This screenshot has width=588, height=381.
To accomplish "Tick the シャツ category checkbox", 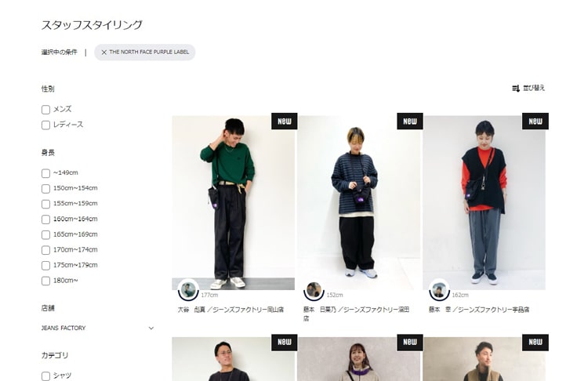I will point(45,376).
